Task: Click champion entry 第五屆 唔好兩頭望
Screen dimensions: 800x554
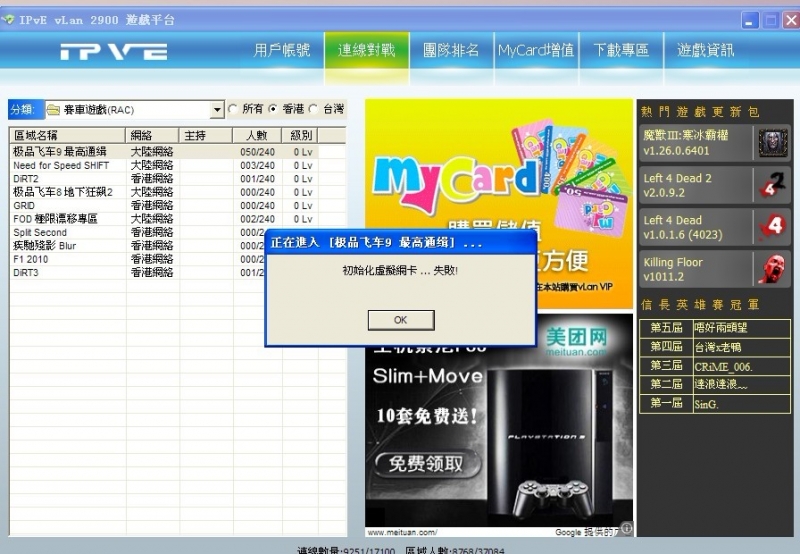Action: (x=715, y=328)
